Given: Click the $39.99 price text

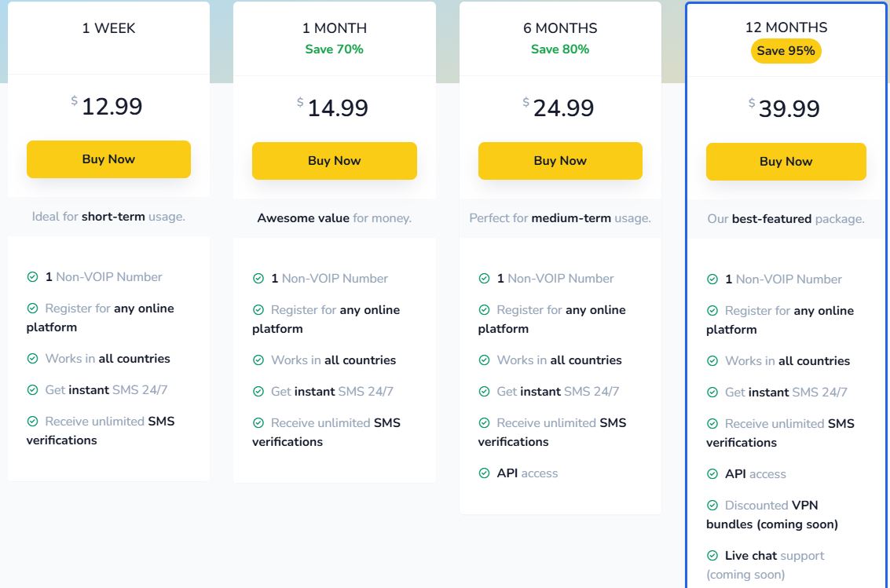Looking at the screenshot, I should pos(784,108).
